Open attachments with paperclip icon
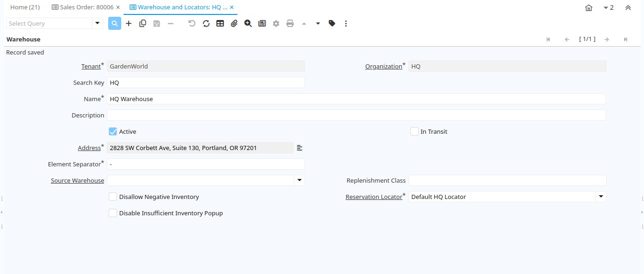644x274 pixels. click(x=234, y=23)
